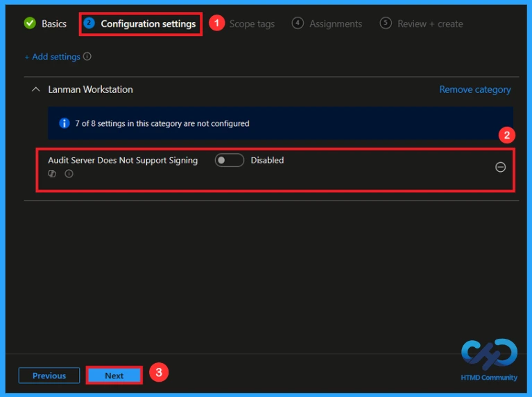Remove the Audit Server setting with minus icon
Screen dimensions: 532x397
click(501, 167)
